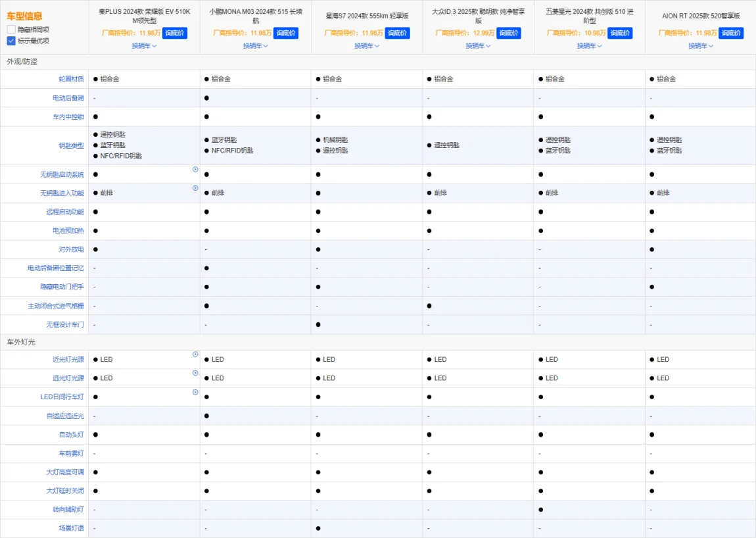The image size is (756, 538).
Task: Click 询底价 button for AION RT
Action: [x=731, y=34]
